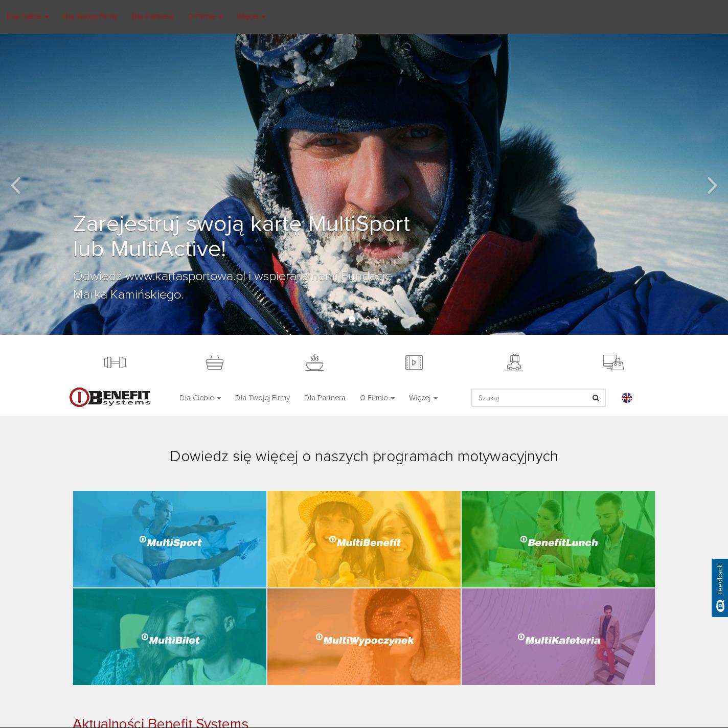Click the magnifier search icon
728x728 pixels.
pos(596,398)
